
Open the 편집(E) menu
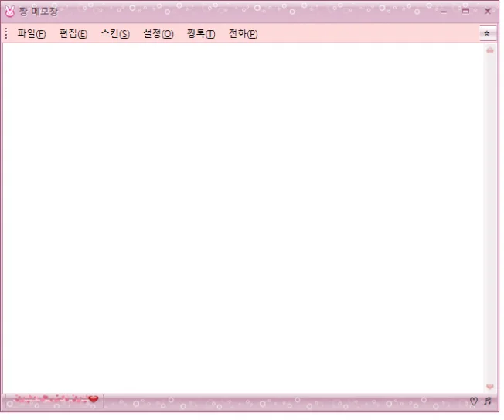pos(73,34)
